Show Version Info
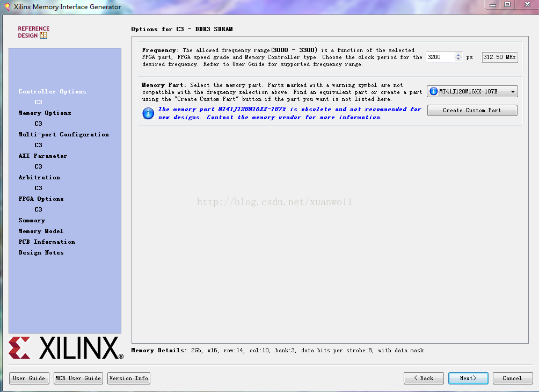Image resolution: width=539 pixels, height=392 pixels. pos(128,378)
